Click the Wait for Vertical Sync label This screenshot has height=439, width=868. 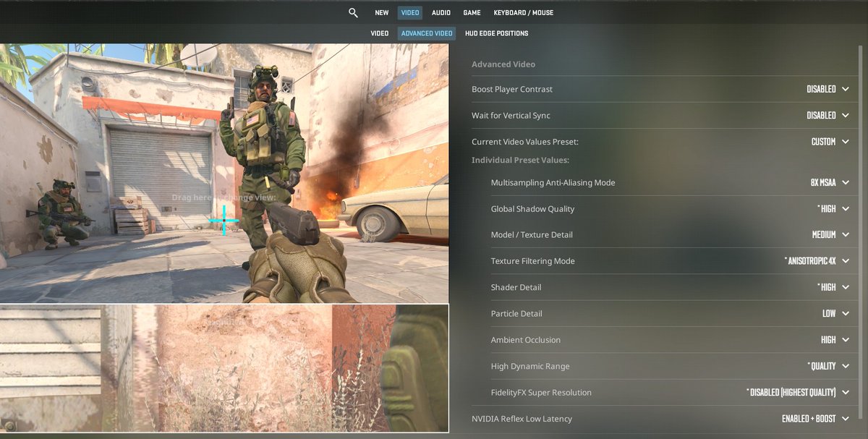[511, 116]
